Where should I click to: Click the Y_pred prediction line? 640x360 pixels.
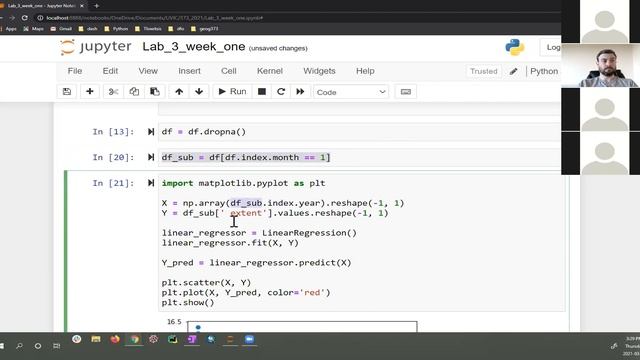pos(256,263)
